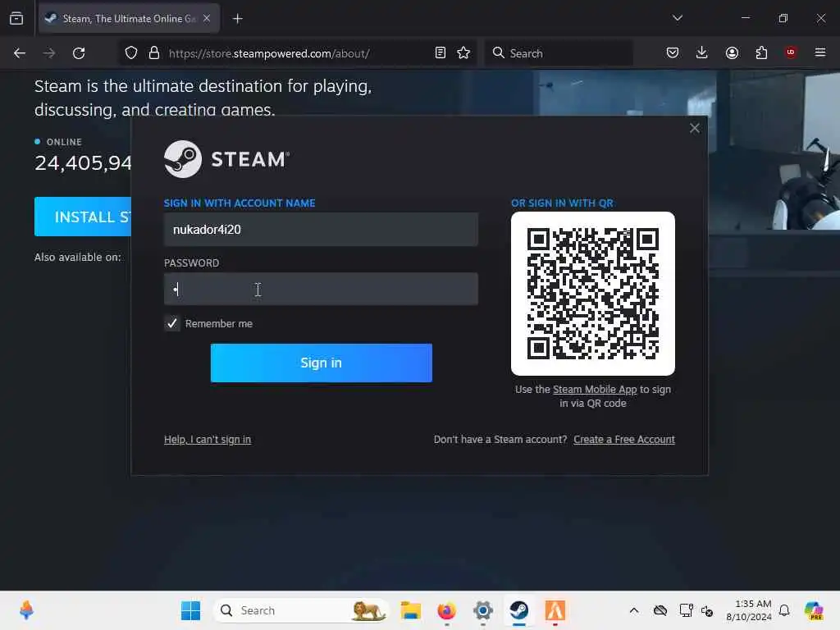The height and width of the screenshot is (630, 840).
Task: Open a new tab with the plus button
Action: tap(238, 19)
